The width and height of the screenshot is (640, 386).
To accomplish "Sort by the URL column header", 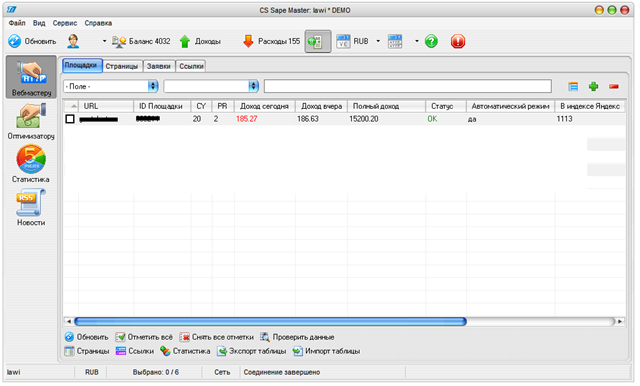I will (x=106, y=106).
